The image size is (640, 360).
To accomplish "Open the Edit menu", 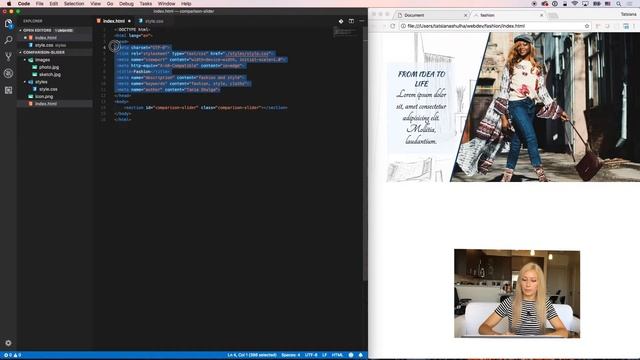I will [x=53, y=4].
